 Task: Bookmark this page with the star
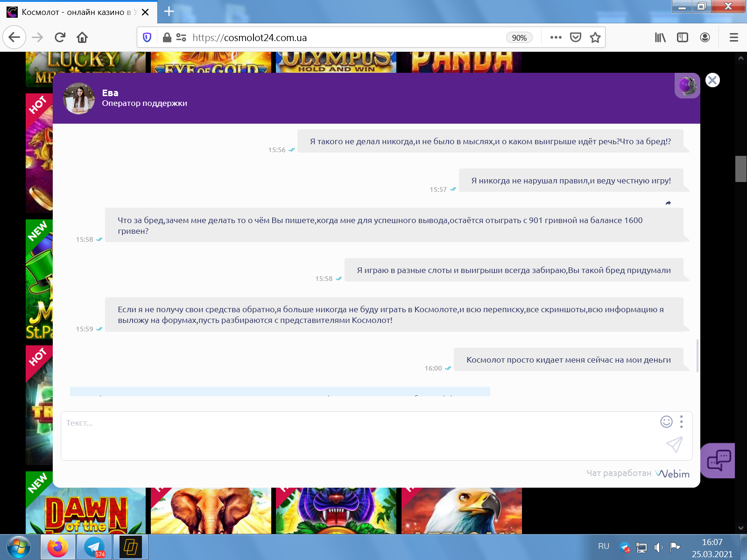click(595, 37)
